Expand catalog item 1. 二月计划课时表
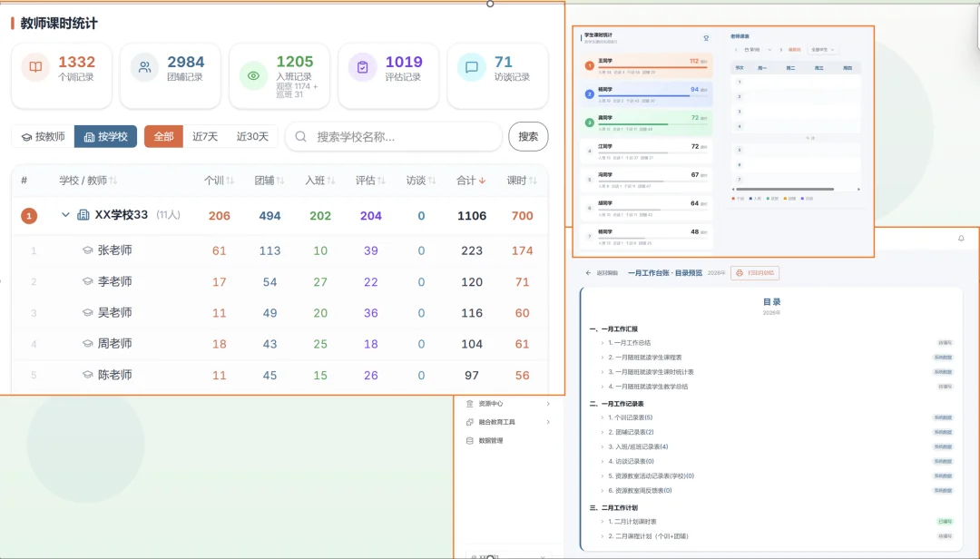 (603, 522)
